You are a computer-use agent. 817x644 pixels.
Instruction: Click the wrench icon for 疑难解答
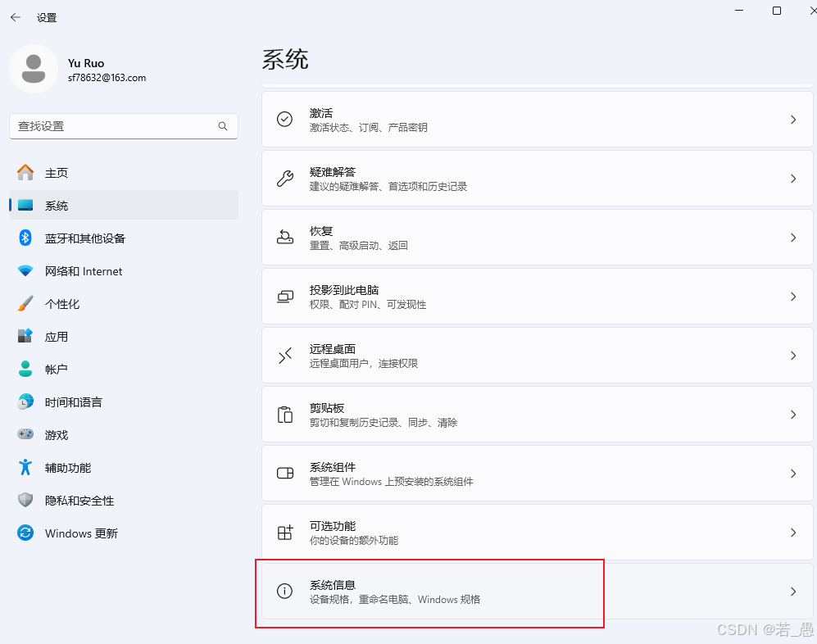tap(284, 179)
